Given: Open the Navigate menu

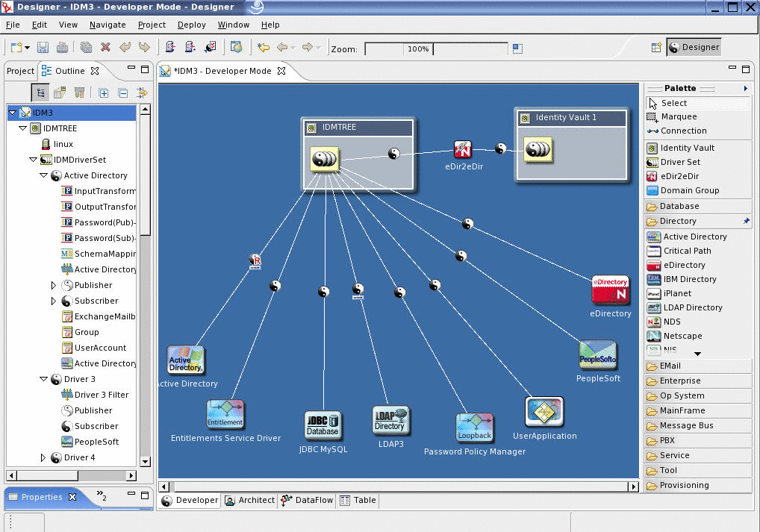Looking at the screenshot, I should pyautogui.click(x=107, y=25).
